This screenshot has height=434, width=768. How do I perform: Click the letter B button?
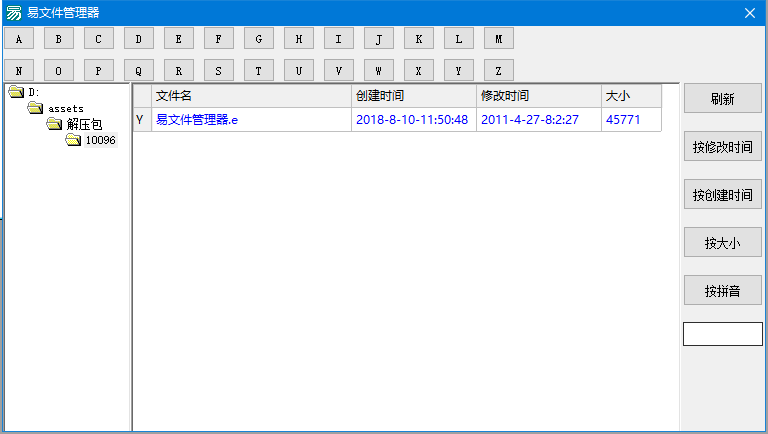(x=59, y=39)
